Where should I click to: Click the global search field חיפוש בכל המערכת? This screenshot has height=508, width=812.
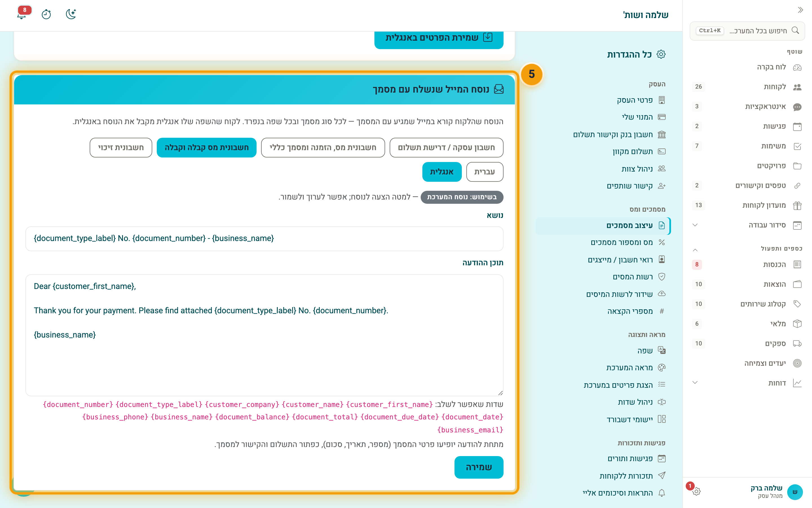click(x=747, y=31)
